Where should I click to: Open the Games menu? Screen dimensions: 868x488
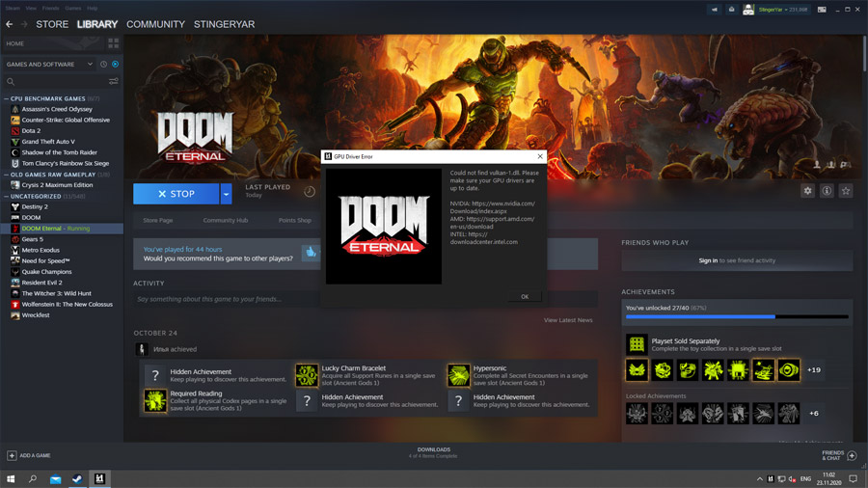coord(72,9)
